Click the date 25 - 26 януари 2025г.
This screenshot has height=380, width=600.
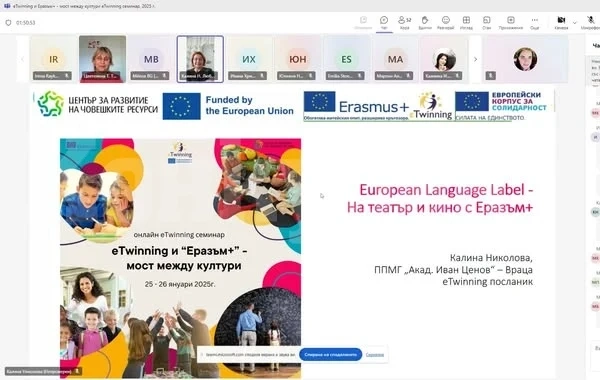[x=180, y=284]
